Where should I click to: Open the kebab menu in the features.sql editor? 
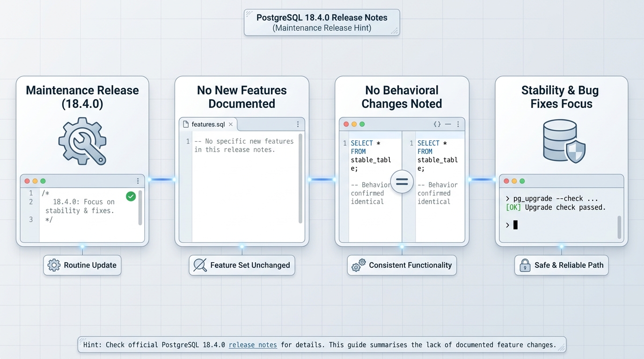pos(298,124)
